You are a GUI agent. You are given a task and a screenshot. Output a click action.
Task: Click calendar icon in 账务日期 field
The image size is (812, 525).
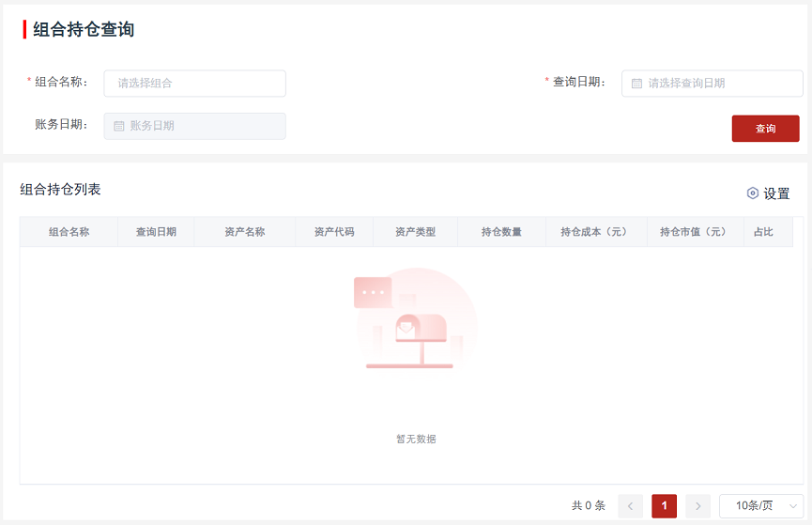(x=119, y=126)
